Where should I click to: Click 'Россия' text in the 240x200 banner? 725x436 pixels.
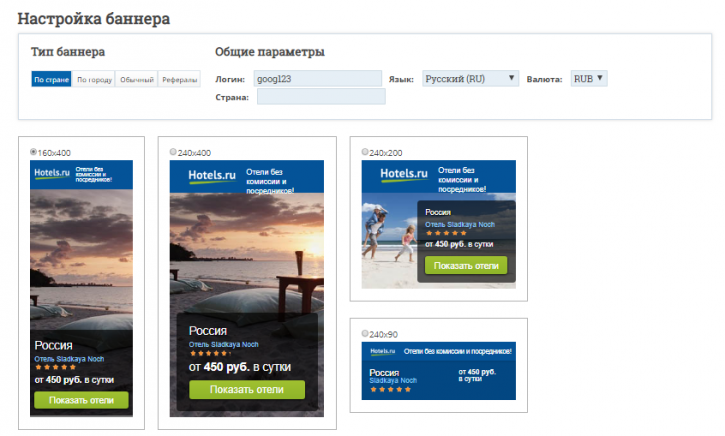438,212
